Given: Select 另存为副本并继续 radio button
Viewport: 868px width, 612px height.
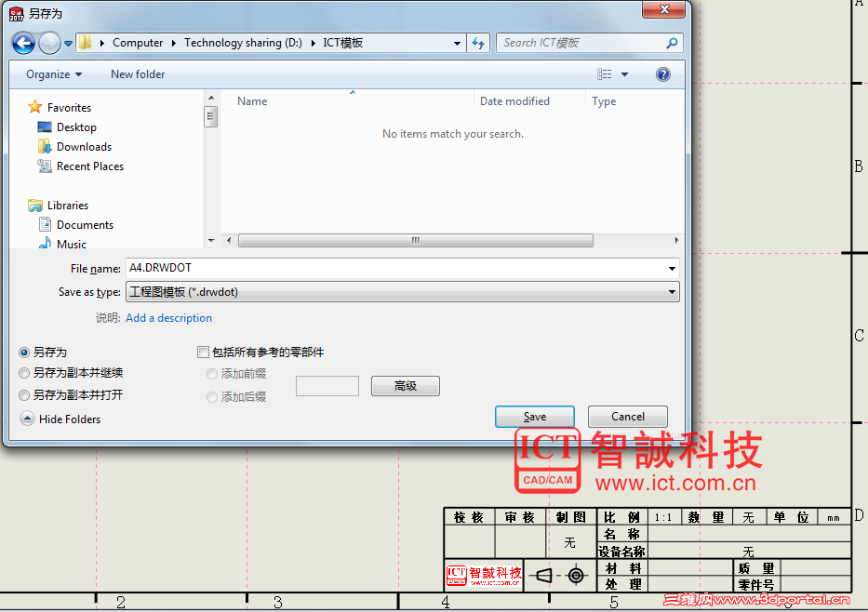Looking at the screenshot, I should pyautogui.click(x=24, y=373).
